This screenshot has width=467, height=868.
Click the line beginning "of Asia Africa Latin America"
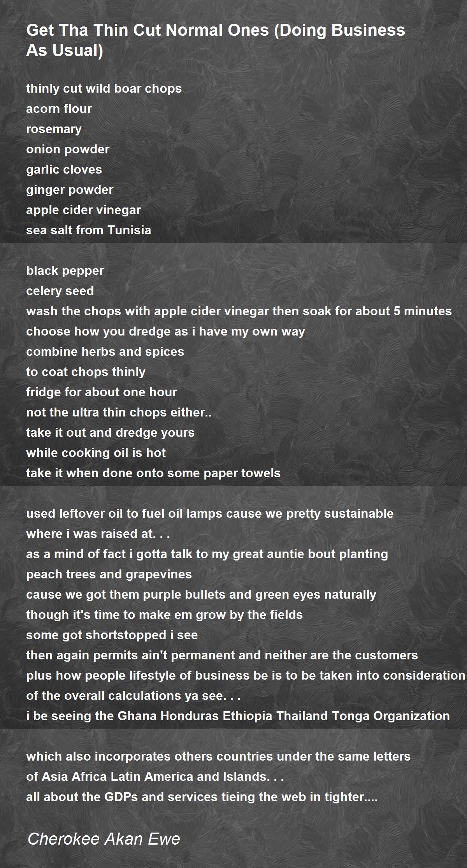(x=155, y=777)
